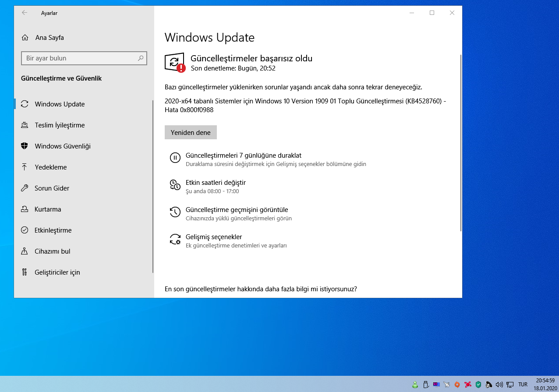Pause updates via Güncelleştirmeleri 7 günlüğüne duraklat
Viewport: 559px width, 392px height.
244,155
